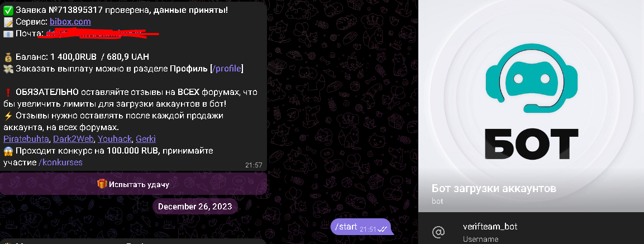Tap the /konkurses command link

click(61, 162)
